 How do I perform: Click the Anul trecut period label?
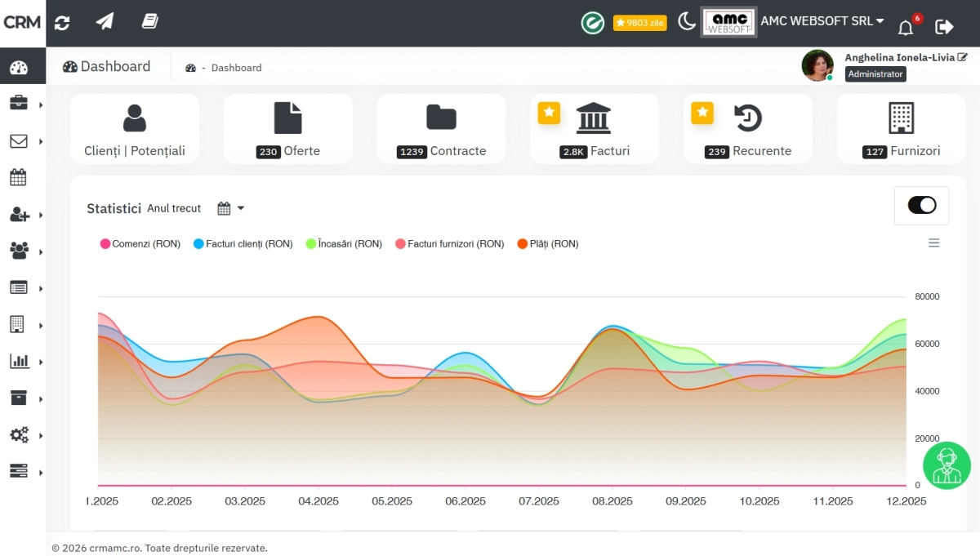[174, 208]
